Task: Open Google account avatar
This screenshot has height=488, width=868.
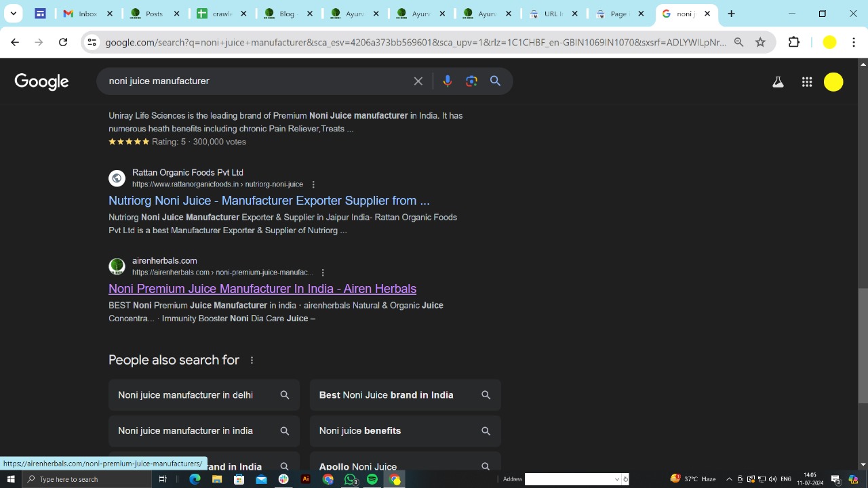Action: 833,82
